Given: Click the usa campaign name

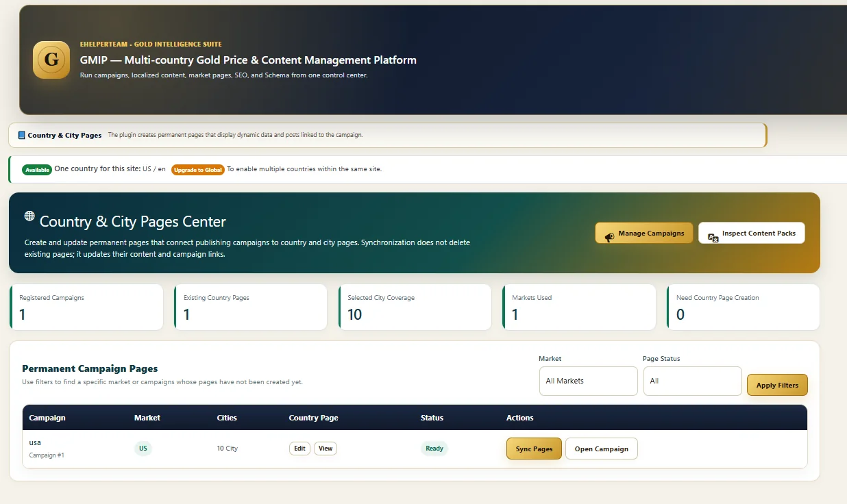Looking at the screenshot, I should 35,442.
